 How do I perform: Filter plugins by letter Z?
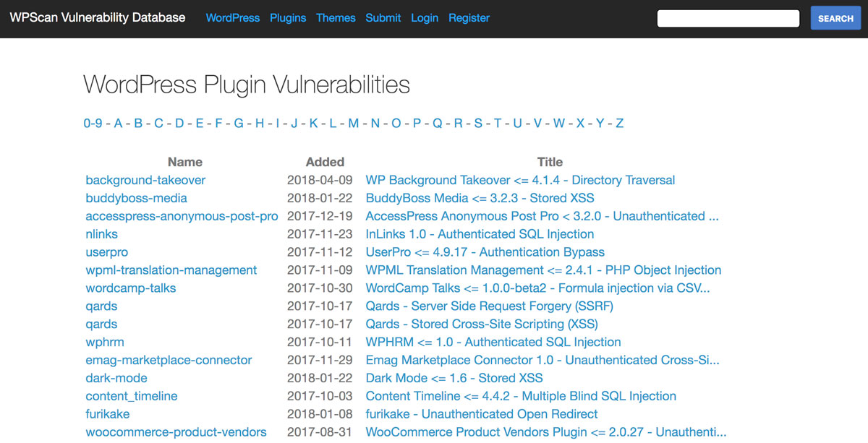(619, 124)
